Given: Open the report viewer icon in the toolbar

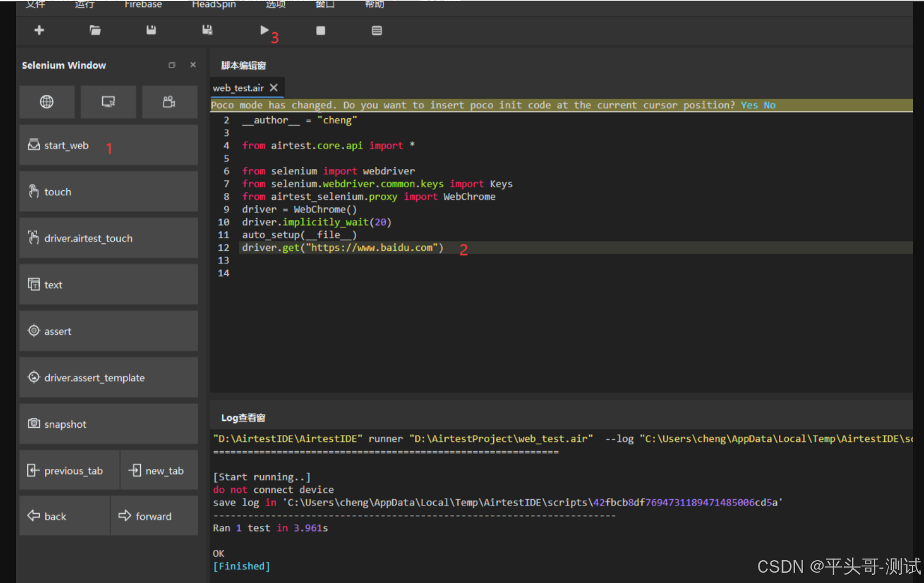Looking at the screenshot, I should [x=377, y=31].
